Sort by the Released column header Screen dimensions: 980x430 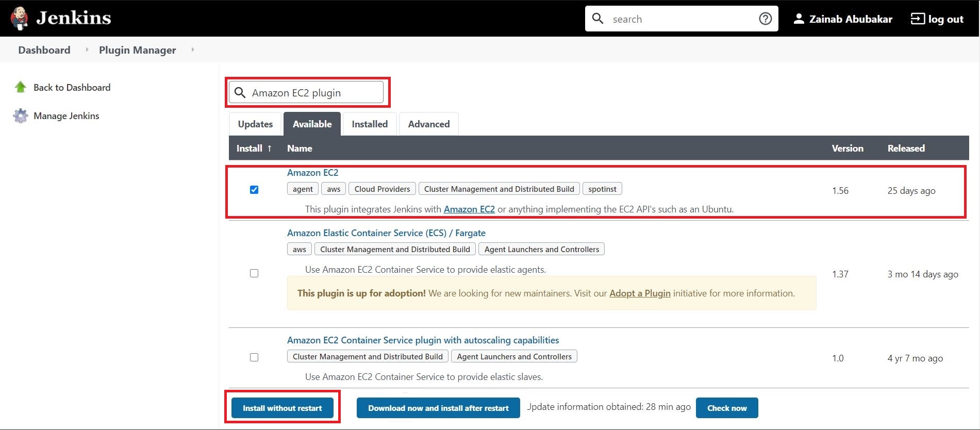[906, 148]
